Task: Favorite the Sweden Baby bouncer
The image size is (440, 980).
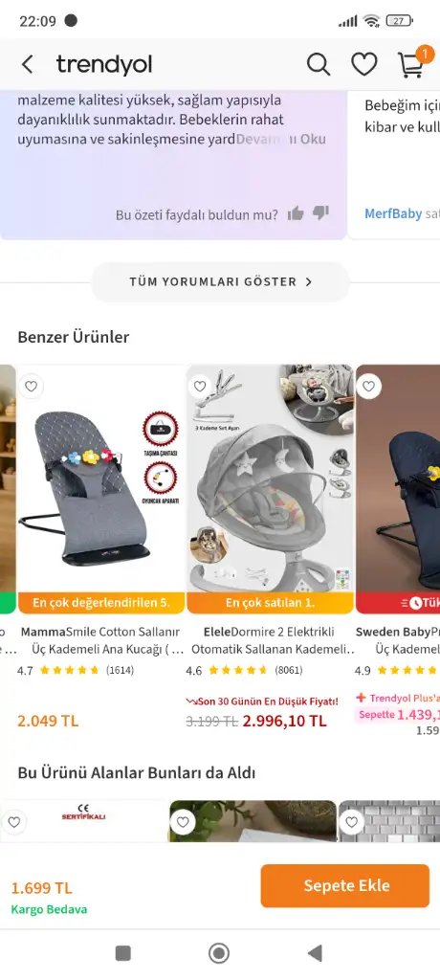Action: (x=369, y=387)
